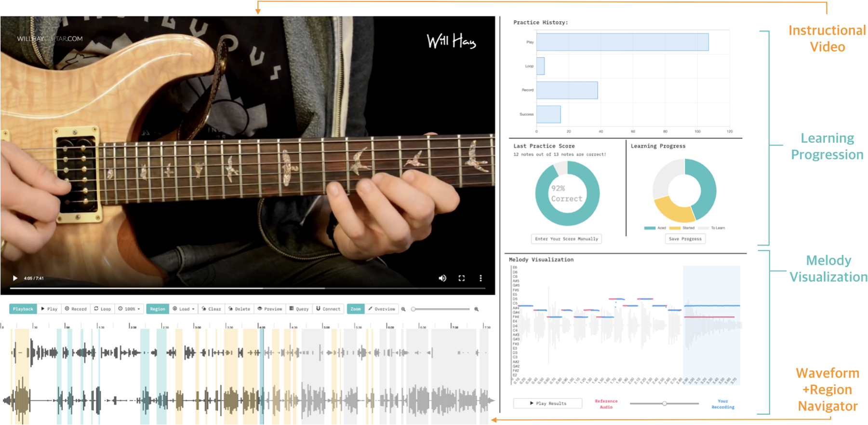Image resolution: width=868 pixels, height=425 pixels.
Task: Mute the video with the speaker icon
Action: [442, 278]
